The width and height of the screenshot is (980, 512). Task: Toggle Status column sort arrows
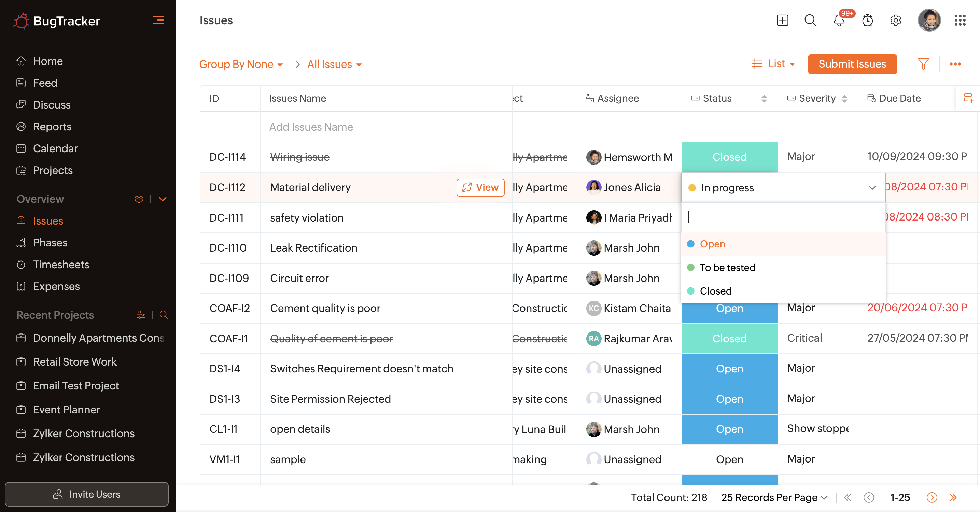pos(764,99)
